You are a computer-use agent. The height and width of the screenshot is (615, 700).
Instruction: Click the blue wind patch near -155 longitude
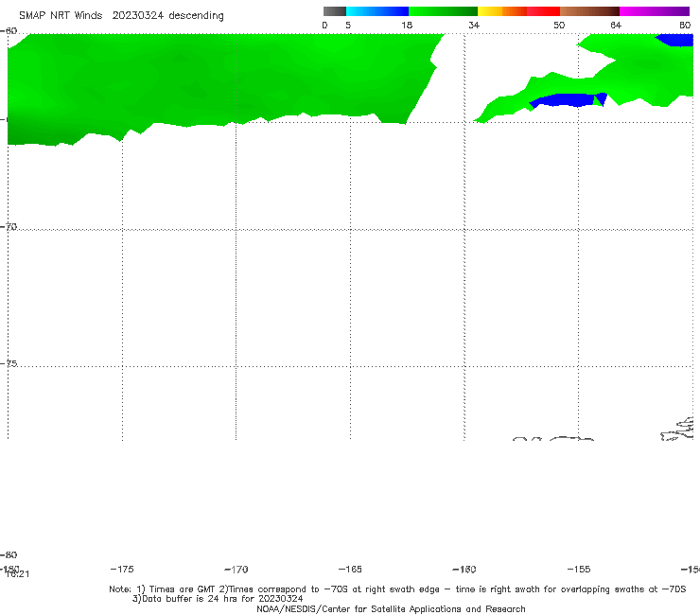coord(569,100)
